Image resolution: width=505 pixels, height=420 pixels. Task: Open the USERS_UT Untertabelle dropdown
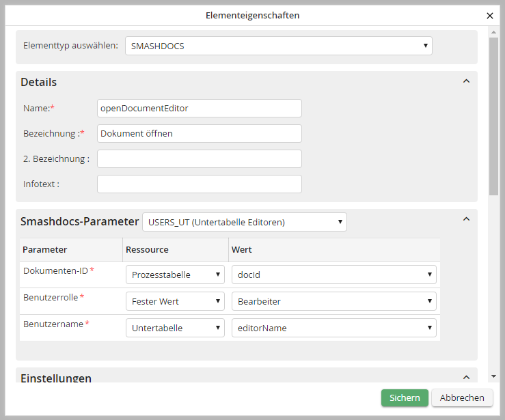pos(244,222)
